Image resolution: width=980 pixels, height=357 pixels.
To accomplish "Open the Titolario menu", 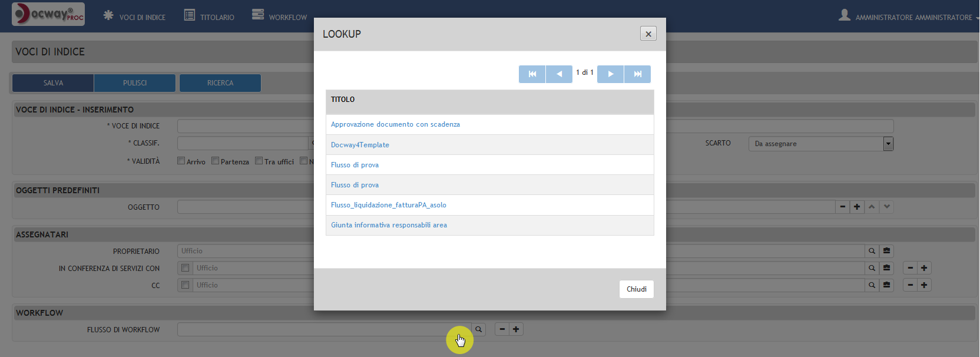I will pos(210,17).
